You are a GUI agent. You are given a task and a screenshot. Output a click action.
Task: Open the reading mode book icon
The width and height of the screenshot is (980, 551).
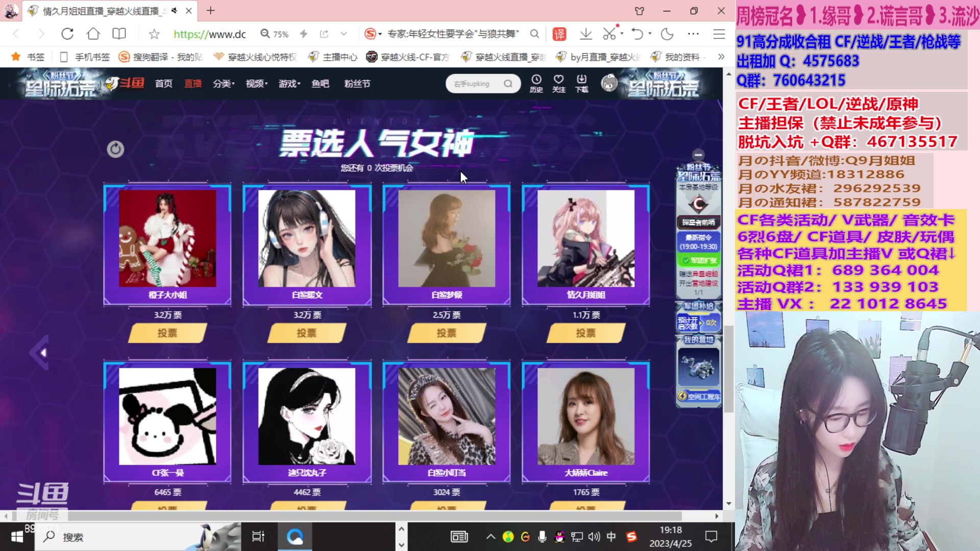119,34
